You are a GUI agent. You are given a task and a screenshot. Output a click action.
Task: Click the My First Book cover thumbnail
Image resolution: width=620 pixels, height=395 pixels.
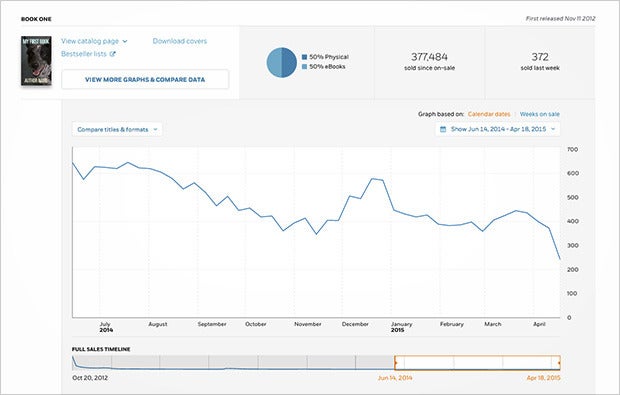pos(36,61)
